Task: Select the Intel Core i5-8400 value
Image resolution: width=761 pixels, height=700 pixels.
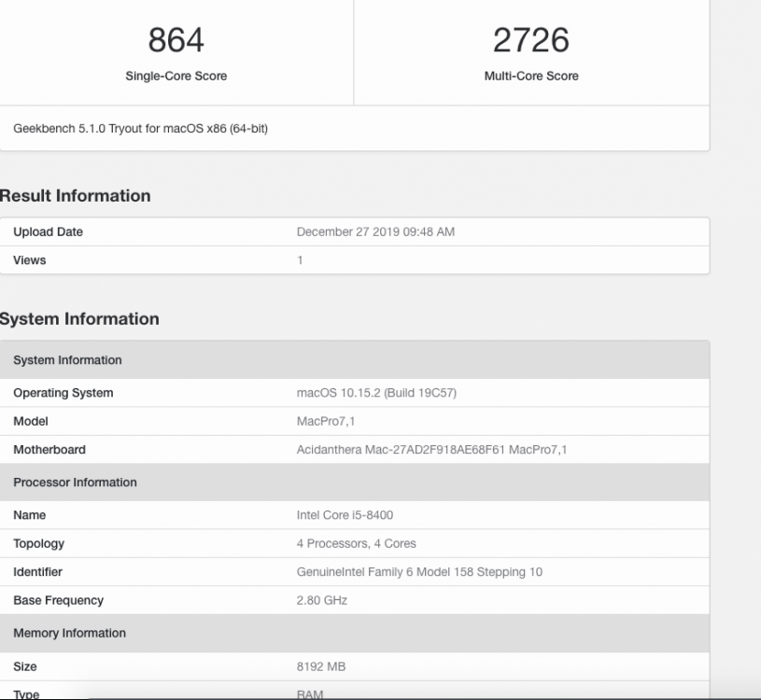Action: pyautogui.click(x=345, y=515)
